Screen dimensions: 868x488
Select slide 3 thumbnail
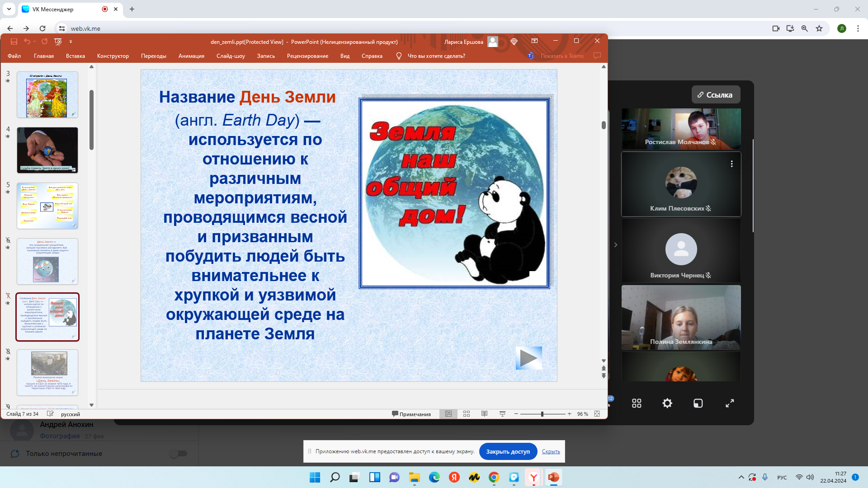click(47, 95)
